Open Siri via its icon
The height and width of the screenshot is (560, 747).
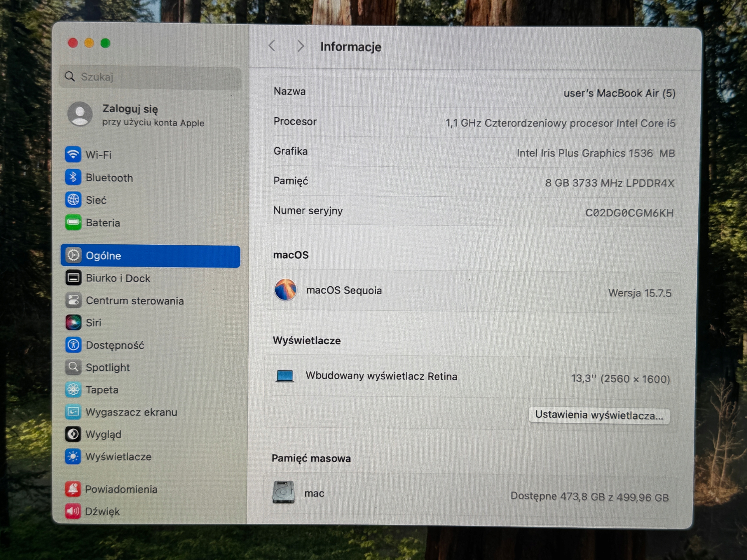73,322
